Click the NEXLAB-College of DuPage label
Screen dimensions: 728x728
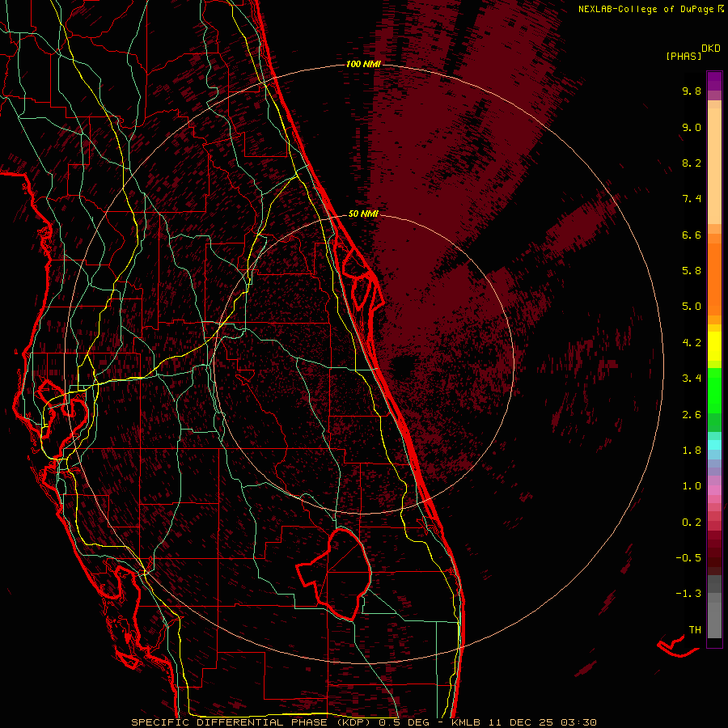(646, 9)
